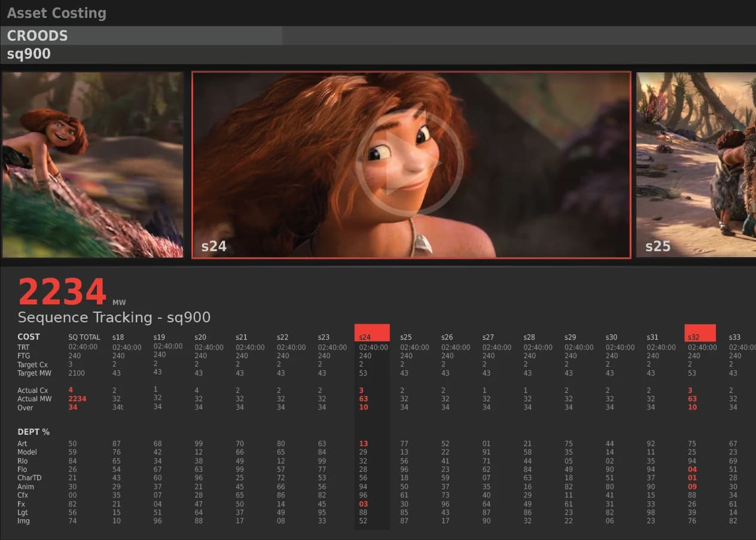This screenshot has height=540, width=756.
Task: Select the Flo department row label
Action: pyautogui.click(x=23, y=469)
